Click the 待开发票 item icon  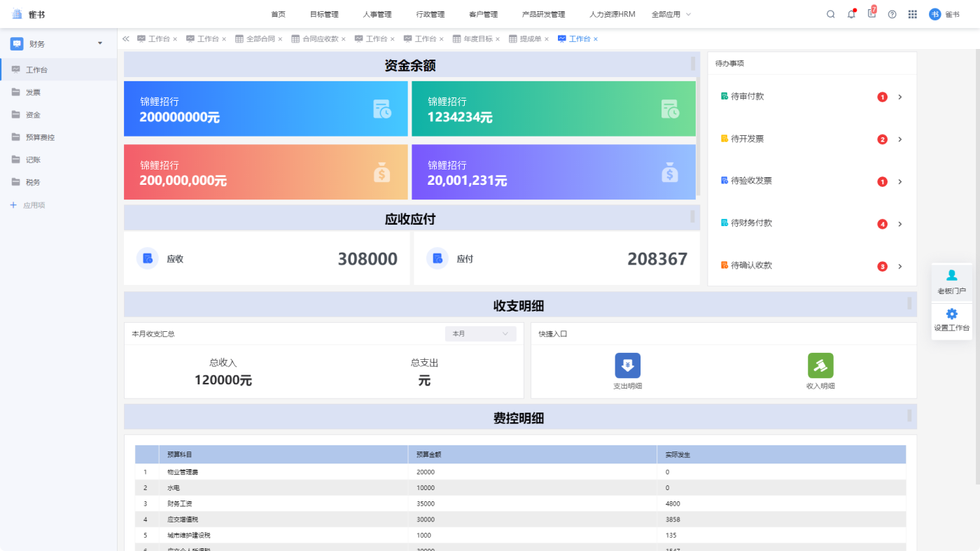point(724,139)
